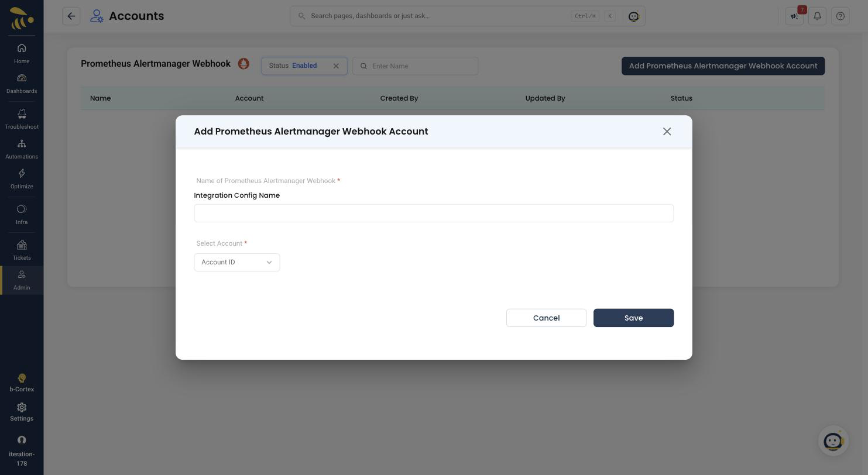
Task: Open announcements megaphone with badge
Action: pos(795,16)
